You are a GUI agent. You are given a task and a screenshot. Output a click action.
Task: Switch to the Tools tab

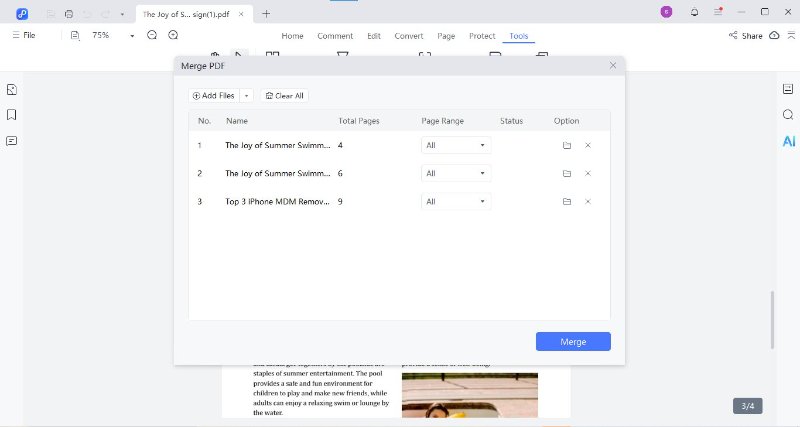click(518, 36)
